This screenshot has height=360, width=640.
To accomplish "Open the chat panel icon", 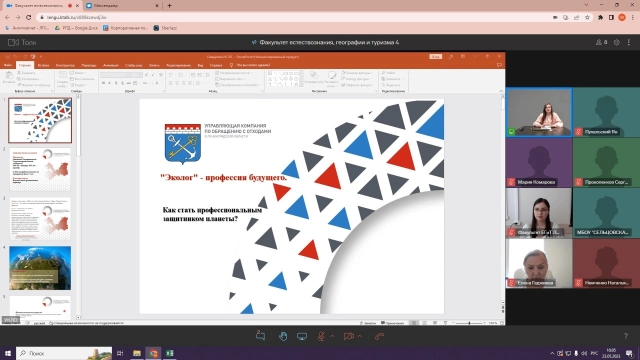I will coord(260,336).
